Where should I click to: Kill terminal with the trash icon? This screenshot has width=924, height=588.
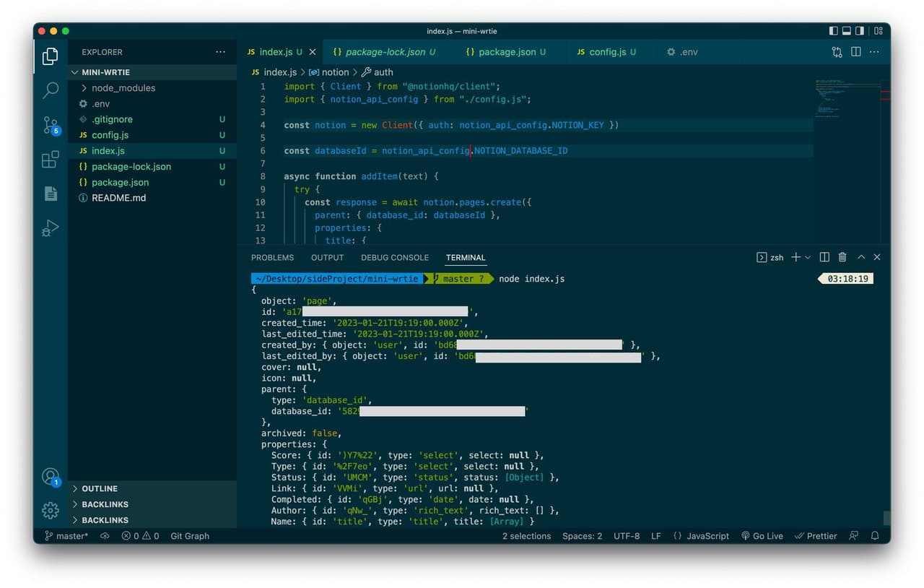842,257
